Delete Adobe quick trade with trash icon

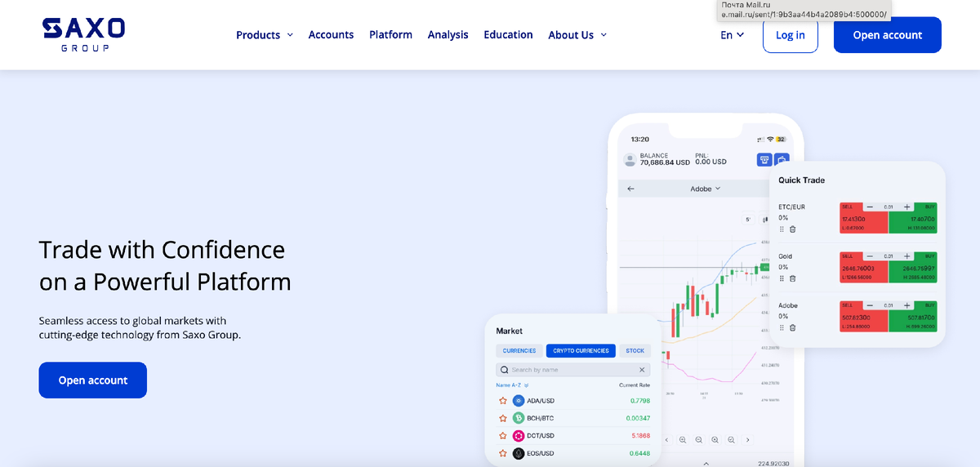click(x=792, y=327)
